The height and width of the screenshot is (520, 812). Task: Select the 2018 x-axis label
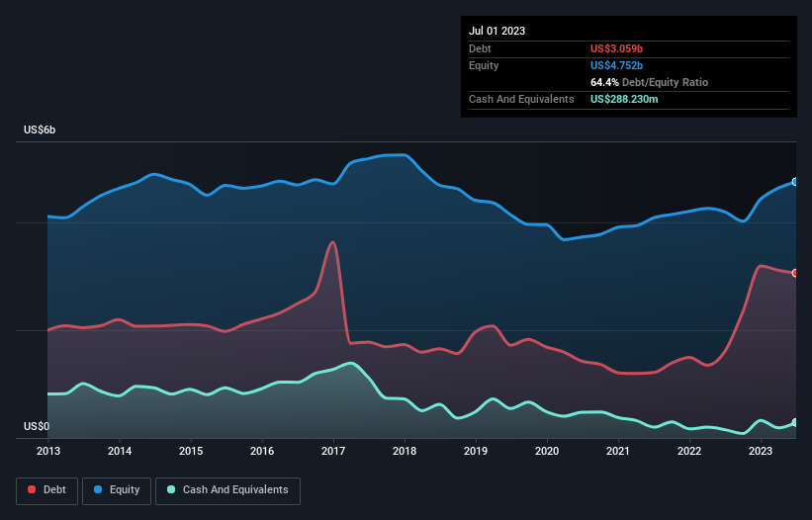click(x=405, y=451)
